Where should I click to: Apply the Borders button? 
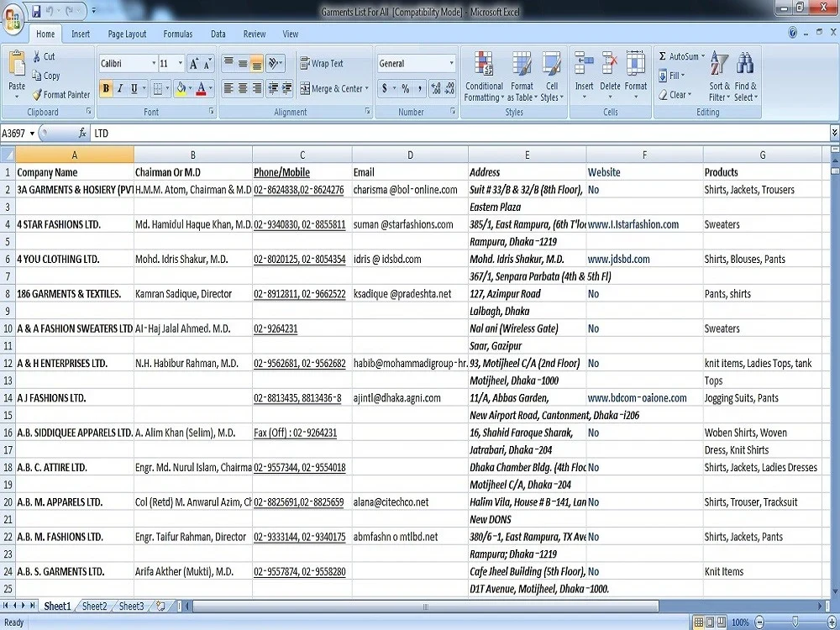[158, 88]
